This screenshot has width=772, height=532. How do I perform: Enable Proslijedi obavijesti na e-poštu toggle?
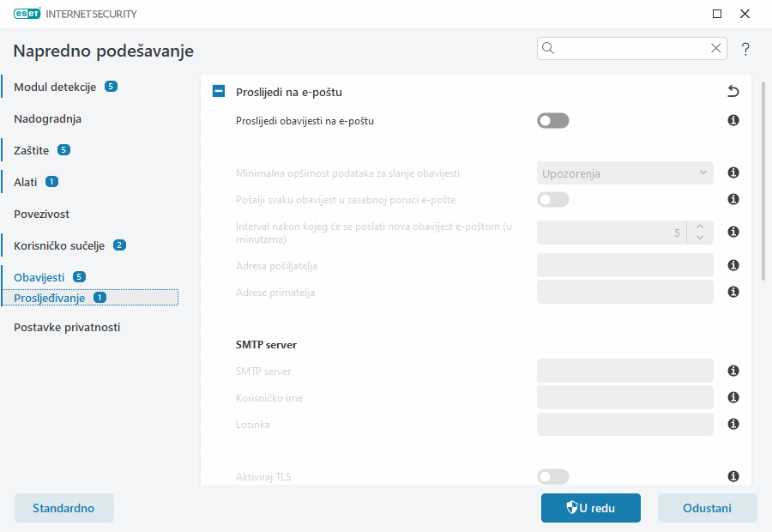553,121
